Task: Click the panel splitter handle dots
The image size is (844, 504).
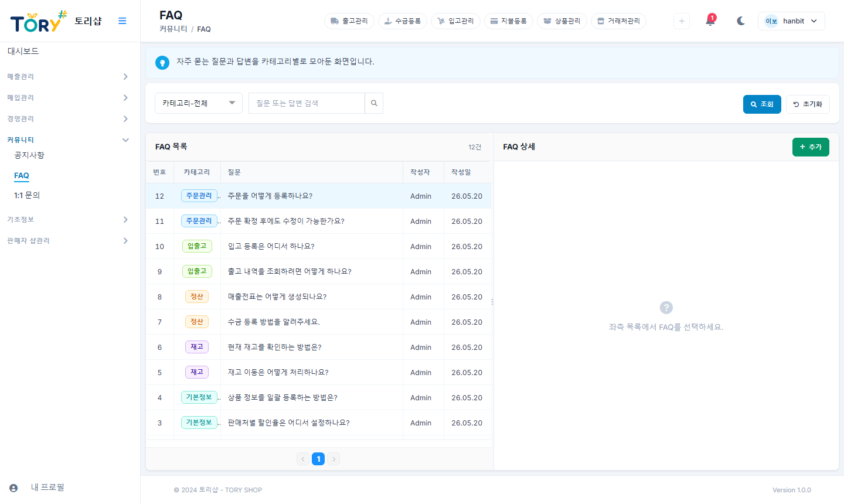Action: [x=492, y=302]
